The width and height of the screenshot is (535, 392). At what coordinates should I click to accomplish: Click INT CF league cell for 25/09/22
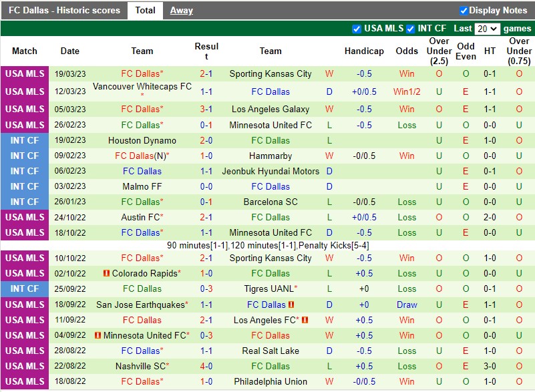25,288
